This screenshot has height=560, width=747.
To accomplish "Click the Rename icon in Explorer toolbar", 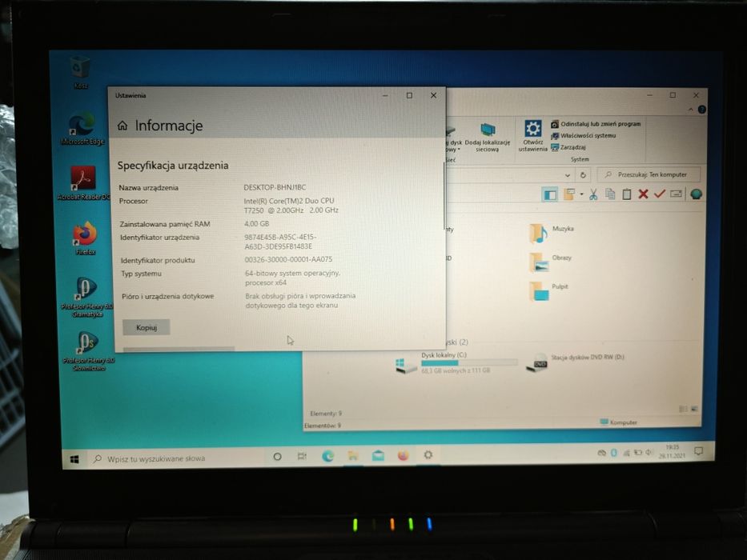I will (x=676, y=194).
